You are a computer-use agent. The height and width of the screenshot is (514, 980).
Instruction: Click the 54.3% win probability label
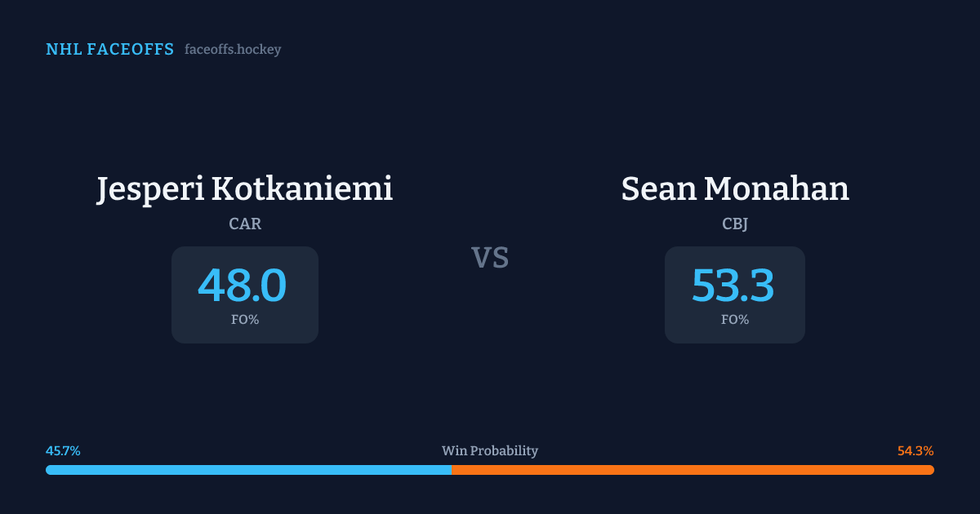915,451
